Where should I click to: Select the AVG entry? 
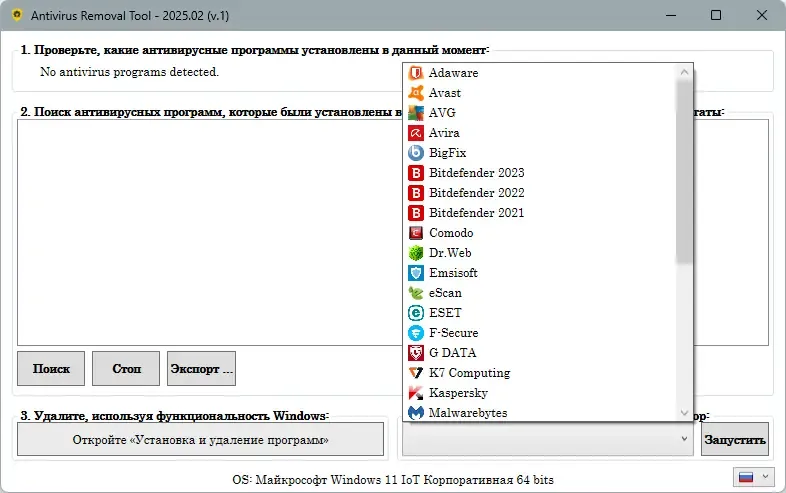click(x=539, y=113)
